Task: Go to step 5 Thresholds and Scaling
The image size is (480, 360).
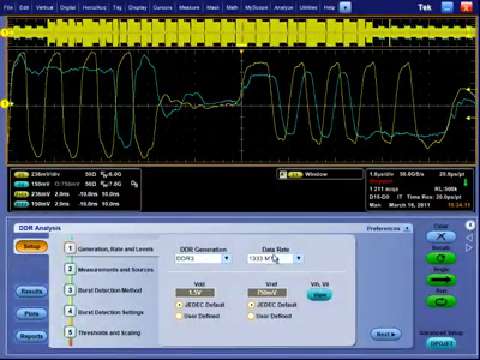Action: click(x=103, y=332)
